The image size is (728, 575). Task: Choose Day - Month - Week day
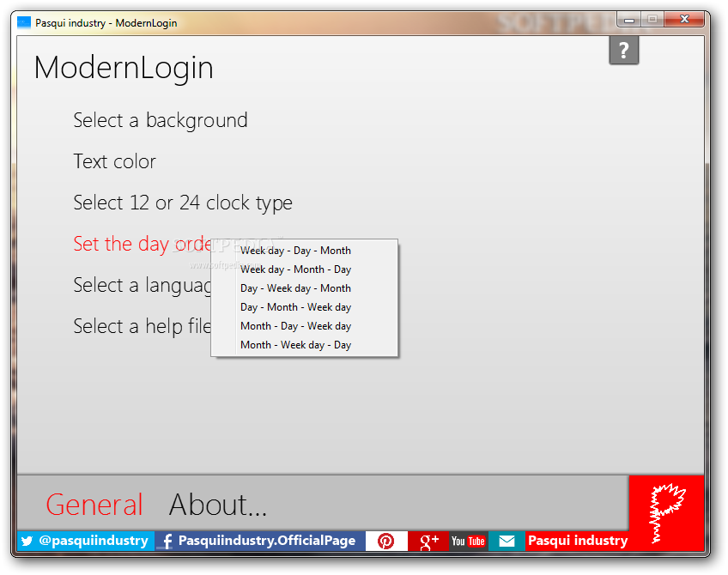click(304, 307)
